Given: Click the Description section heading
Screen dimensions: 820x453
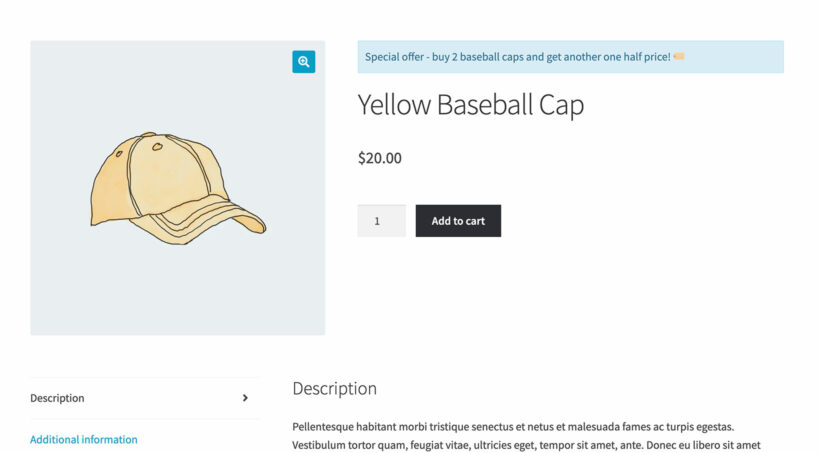Looking at the screenshot, I should 334,388.
